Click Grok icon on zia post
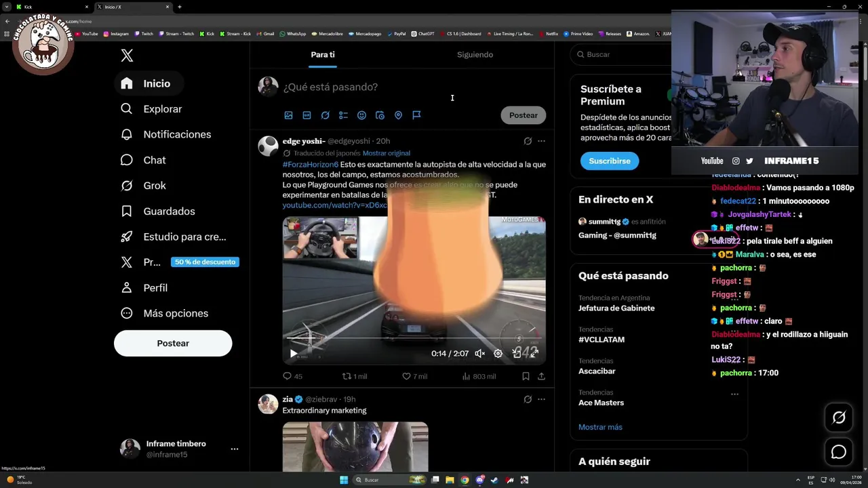Image resolution: width=868 pixels, height=488 pixels. click(528, 399)
